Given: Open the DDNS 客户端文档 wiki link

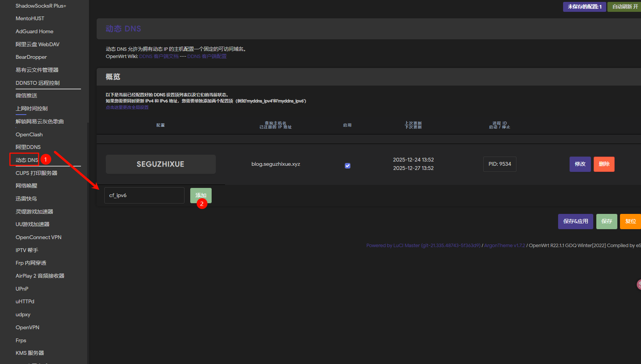Looking at the screenshot, I should [159, 56].
